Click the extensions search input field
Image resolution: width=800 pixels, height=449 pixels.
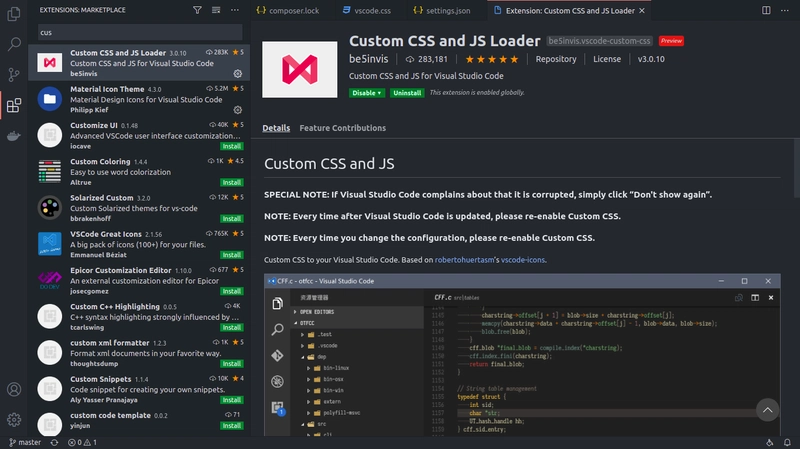pos(140,32)
